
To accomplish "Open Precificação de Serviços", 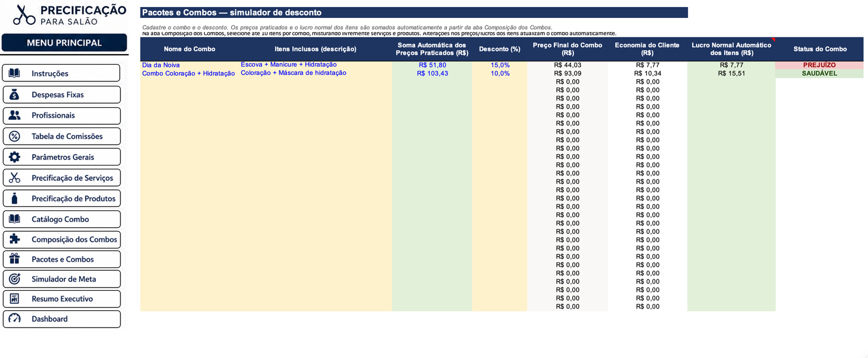I will pyautogui.click(x=61, y=178).
